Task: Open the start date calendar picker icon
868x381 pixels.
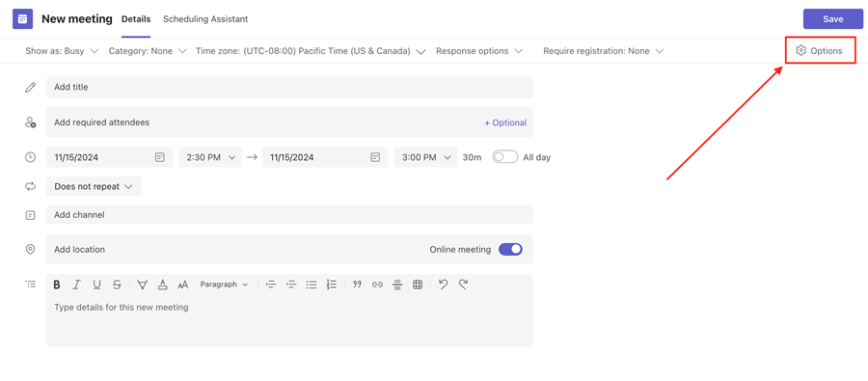Action: click(159, 157)
